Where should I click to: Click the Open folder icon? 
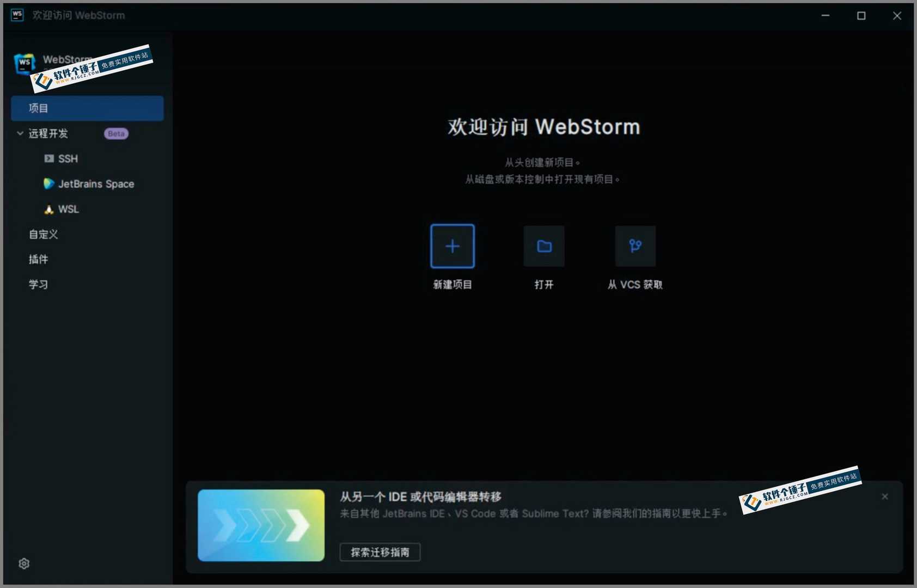click(x=544, y=246)
